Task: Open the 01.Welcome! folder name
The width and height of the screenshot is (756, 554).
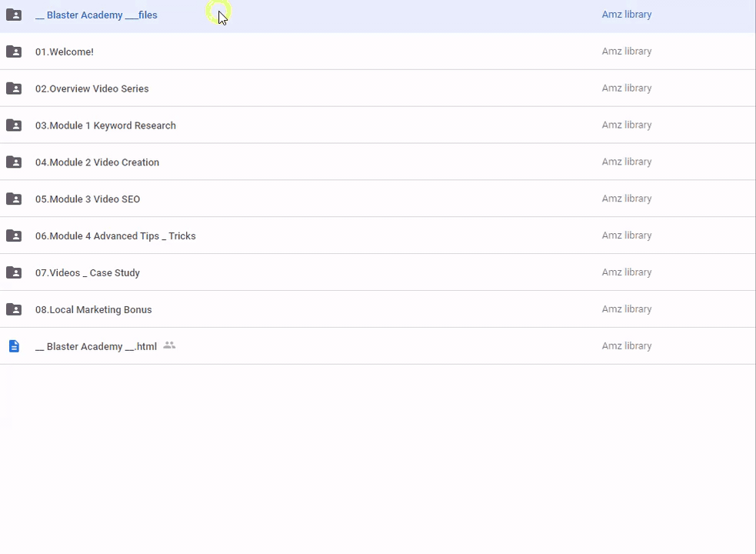Action: click(x=65, y=52)
